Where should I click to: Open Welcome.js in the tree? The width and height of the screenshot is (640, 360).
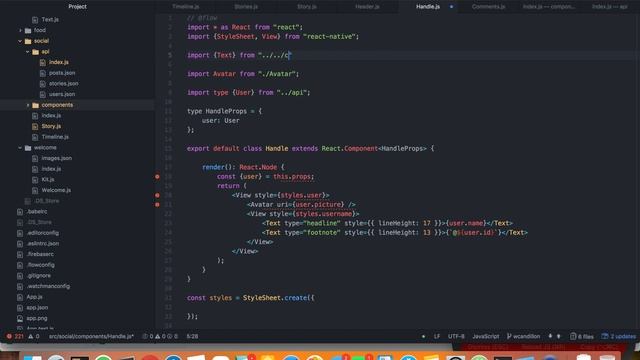click(56, 190)
